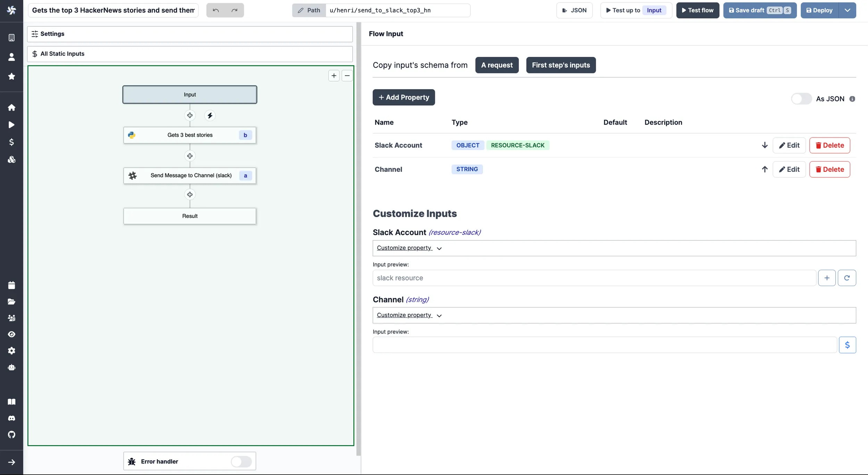Click the Python script step icon
The image size is (868, 475).
(x=131, y=135)
